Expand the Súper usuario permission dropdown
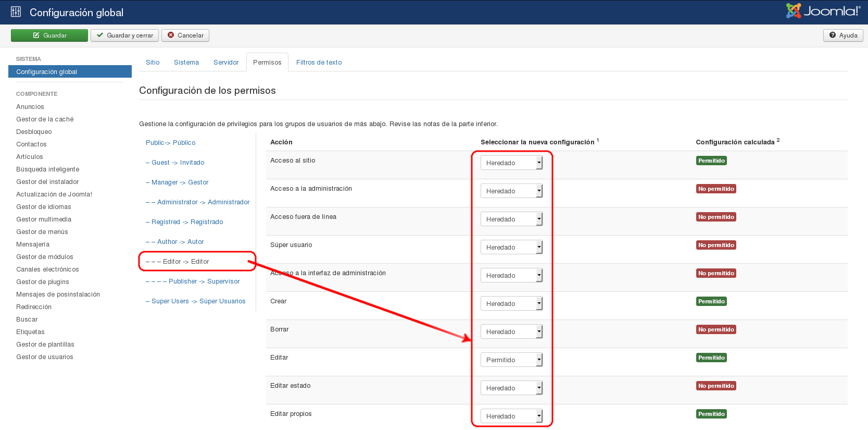Screen dimensions: 868x430 [x=511, y=248]
